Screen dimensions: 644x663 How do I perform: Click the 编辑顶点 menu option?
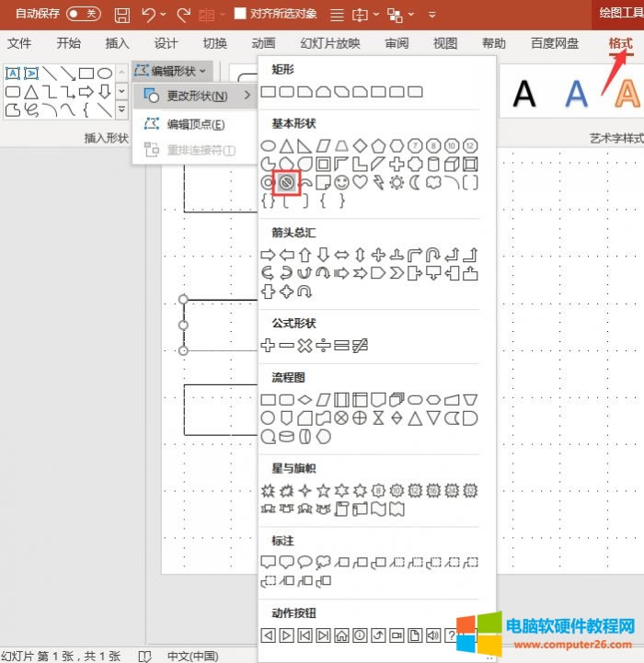(194, 124)
